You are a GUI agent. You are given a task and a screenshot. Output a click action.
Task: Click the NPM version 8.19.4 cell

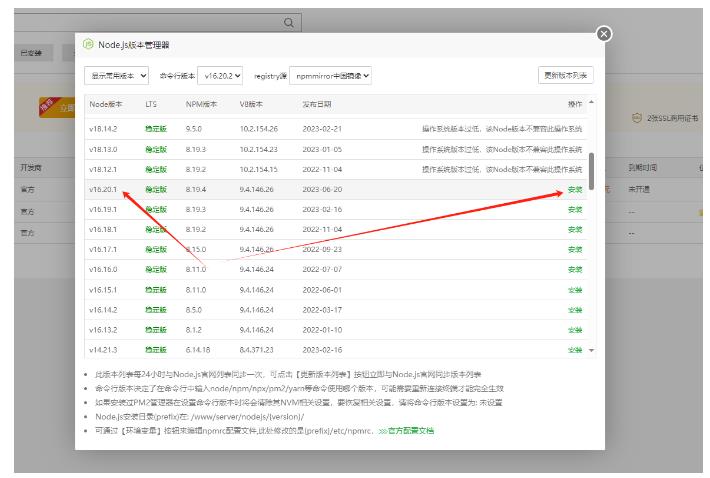click(196, 189)
